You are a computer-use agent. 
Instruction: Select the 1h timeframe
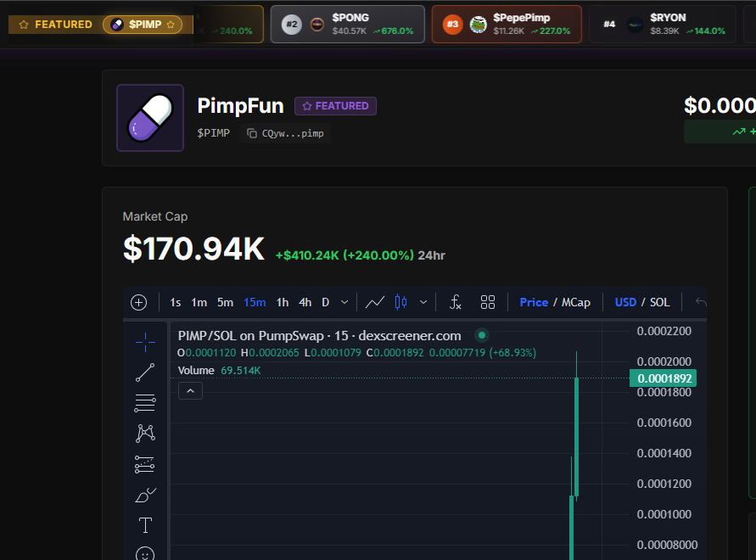[283, 302]
